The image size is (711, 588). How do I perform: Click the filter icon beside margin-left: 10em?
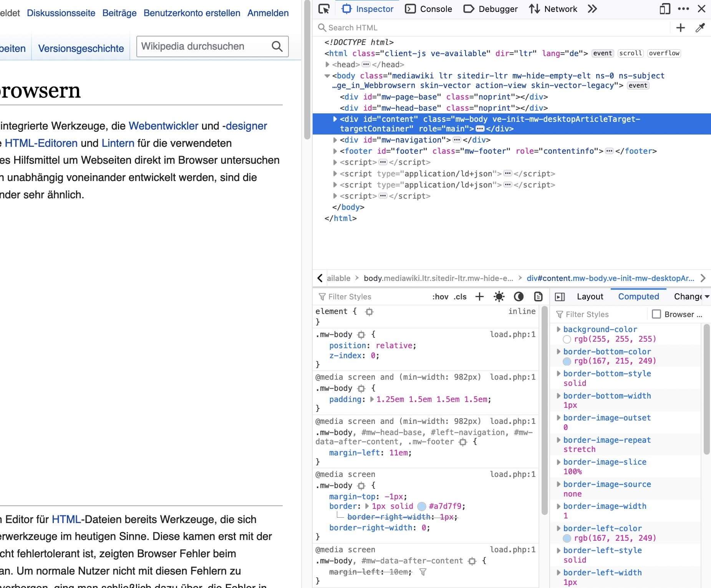coord(423,572)
